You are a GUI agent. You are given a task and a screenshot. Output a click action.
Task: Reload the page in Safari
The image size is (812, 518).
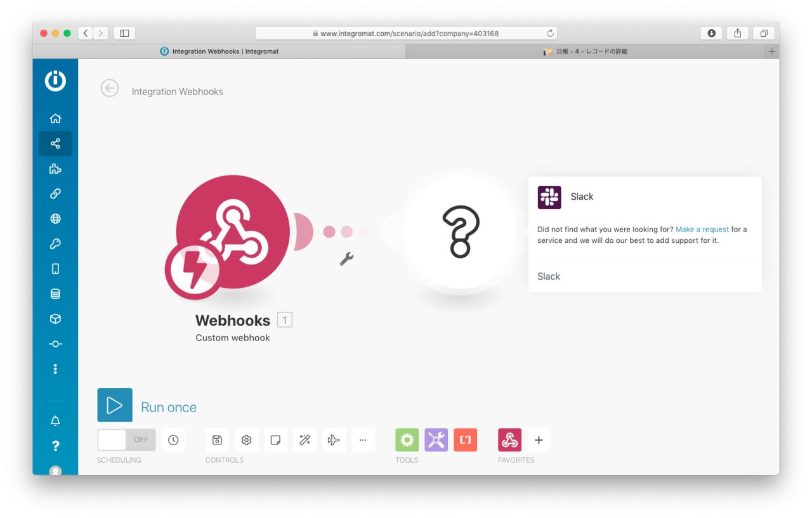550,33
